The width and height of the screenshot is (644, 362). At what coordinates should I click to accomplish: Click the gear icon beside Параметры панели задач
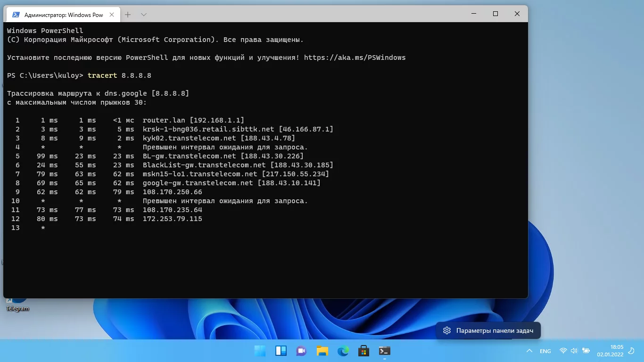447,331
